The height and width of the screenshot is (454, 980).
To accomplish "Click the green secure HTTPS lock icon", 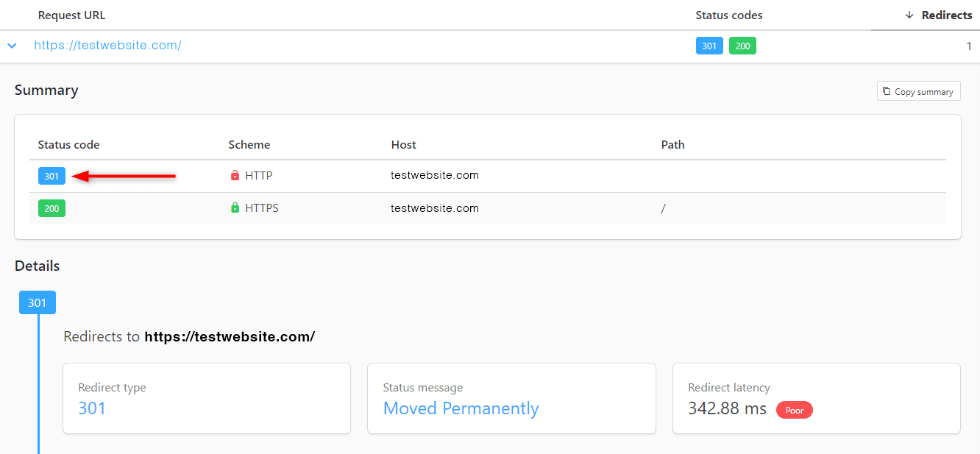I will tap(235, 208).
